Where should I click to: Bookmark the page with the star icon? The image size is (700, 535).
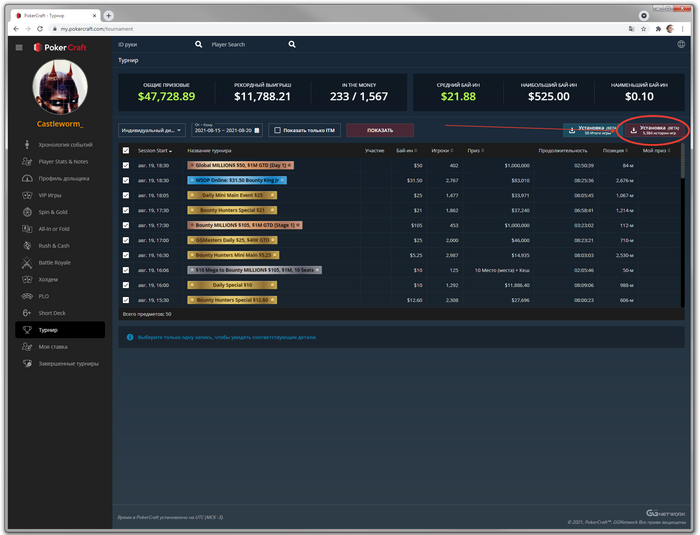643,29
